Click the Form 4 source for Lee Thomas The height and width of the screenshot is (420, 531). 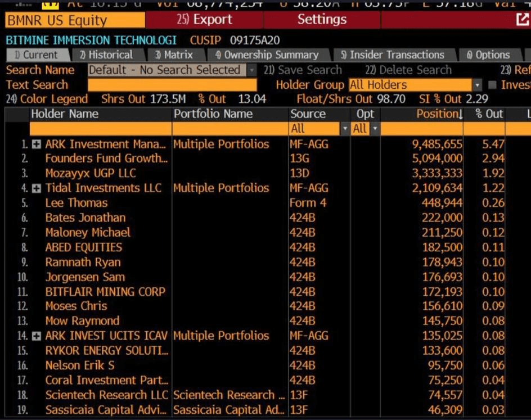tap(308, 203)
